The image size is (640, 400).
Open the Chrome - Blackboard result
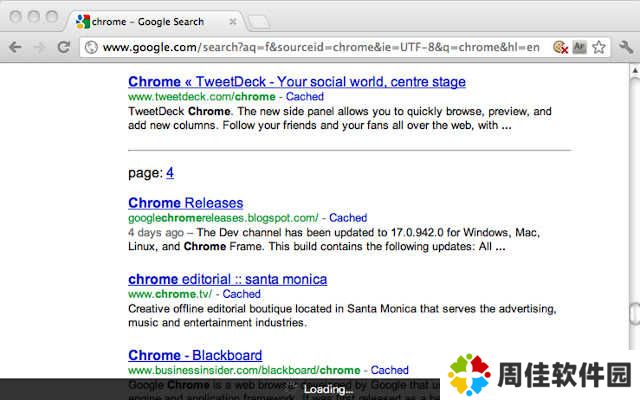(x=195, y=355)
